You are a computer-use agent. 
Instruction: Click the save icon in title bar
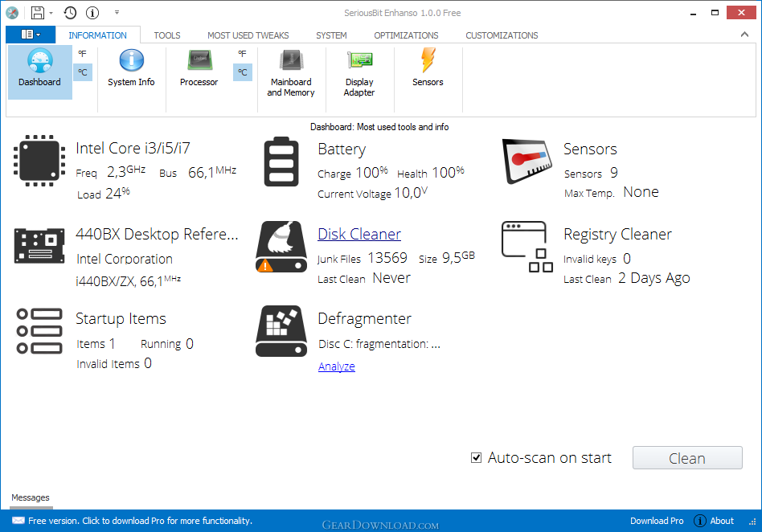pyautogui.click(x=38, y=13)
